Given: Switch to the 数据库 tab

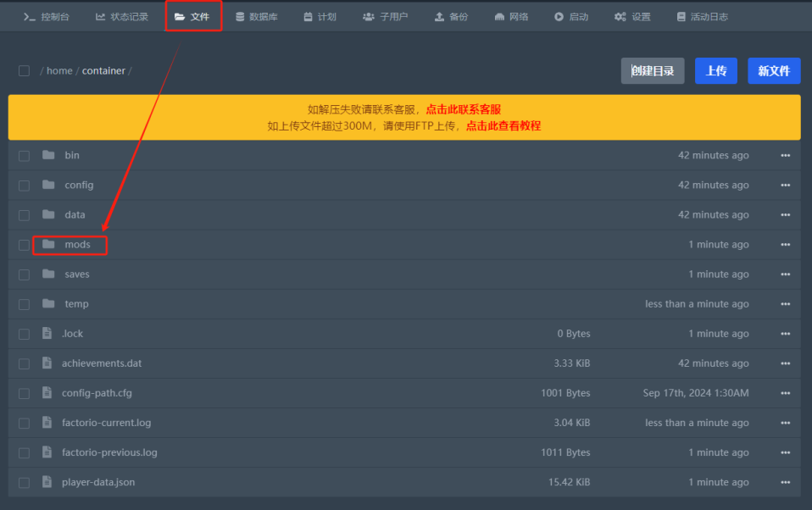Looking at the screenshot, I should click(256, 17).
